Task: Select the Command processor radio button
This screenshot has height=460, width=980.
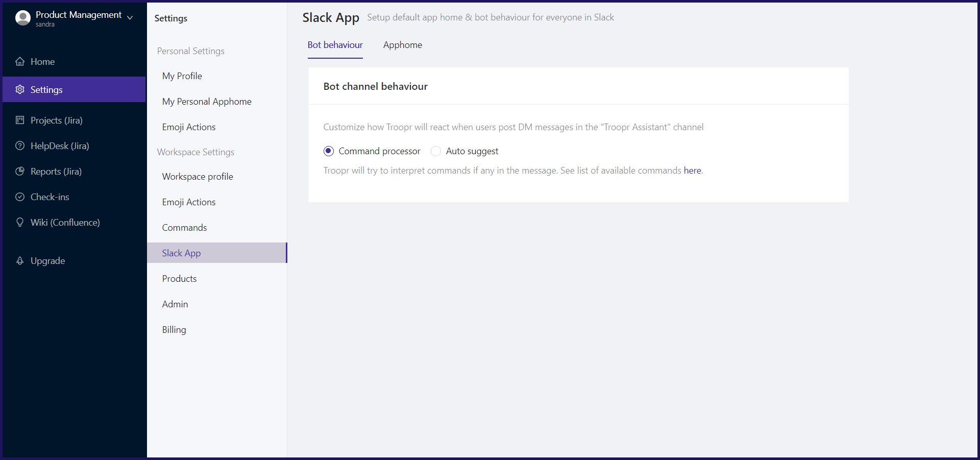Action: click(329, 151)
